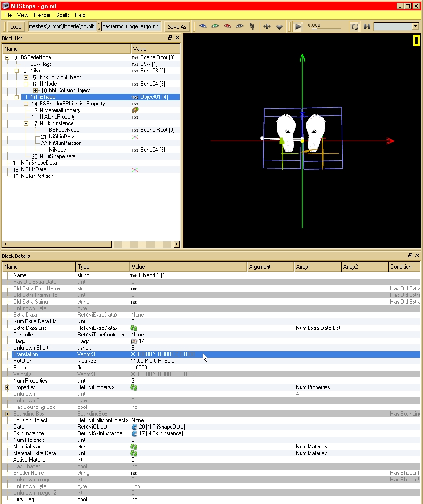
Task: Click the refresh icon on Material Name row
Action: pos(134,447)
